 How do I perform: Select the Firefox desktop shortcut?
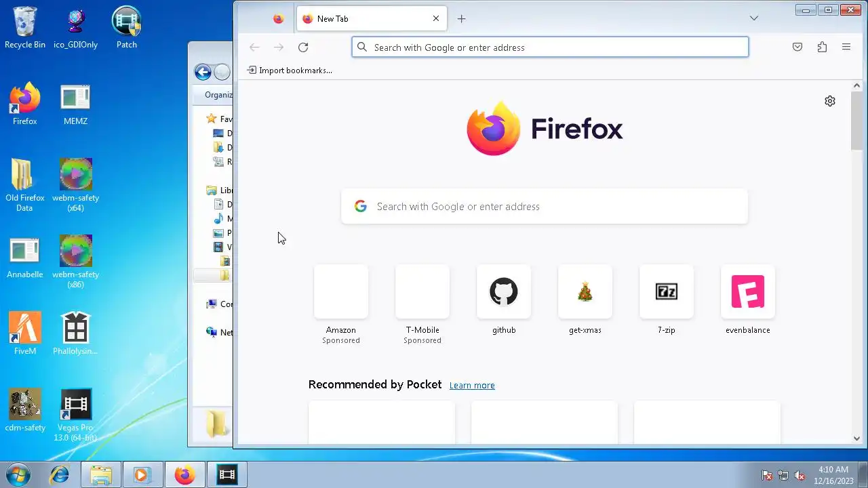pyautogui.click(x=25, y=104)
